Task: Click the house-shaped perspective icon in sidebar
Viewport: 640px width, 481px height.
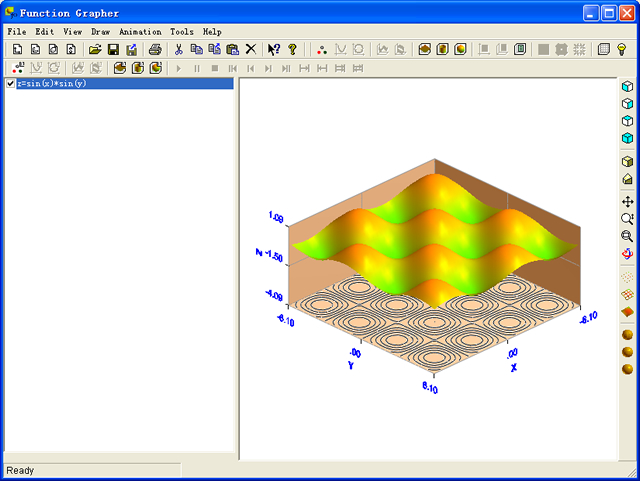Action: [x=627, y=179]
